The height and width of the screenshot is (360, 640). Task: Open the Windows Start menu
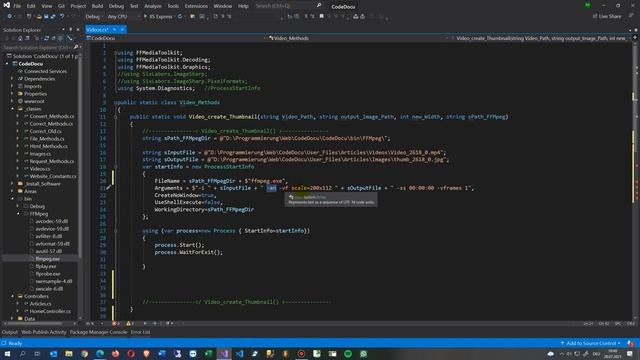coord(7,354)
